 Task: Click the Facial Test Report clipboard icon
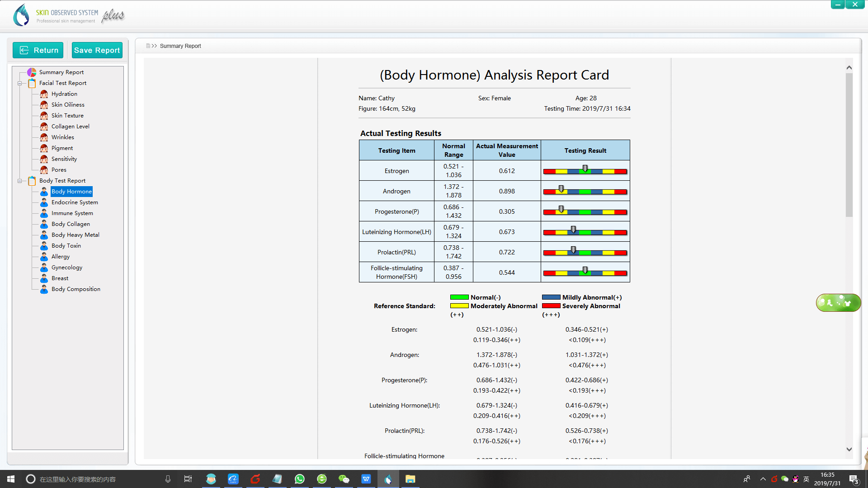32,83
